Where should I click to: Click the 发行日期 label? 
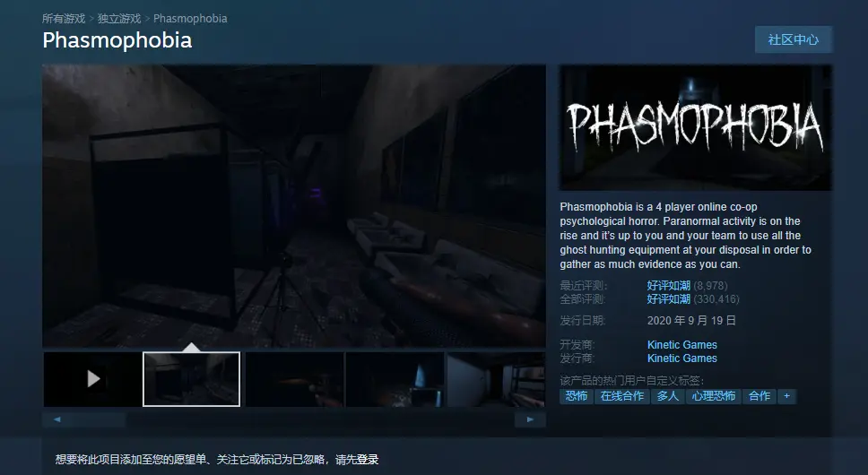[583, 321]
